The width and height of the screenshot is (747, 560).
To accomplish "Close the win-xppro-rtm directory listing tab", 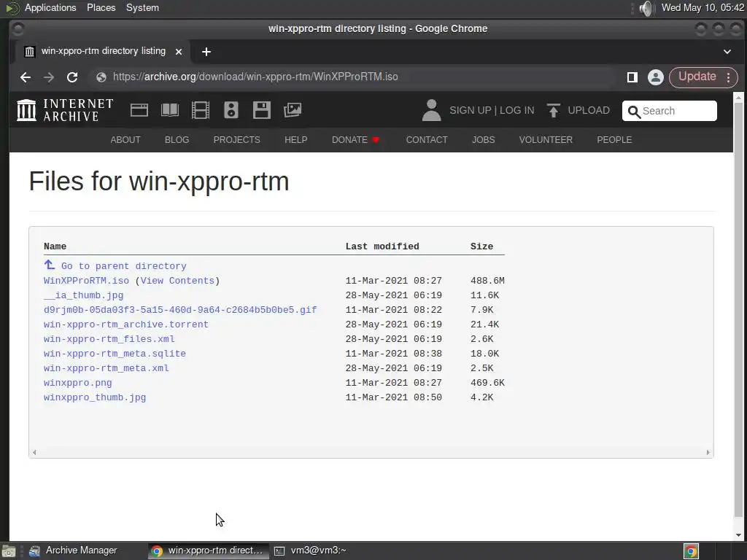I will point(179,52).
